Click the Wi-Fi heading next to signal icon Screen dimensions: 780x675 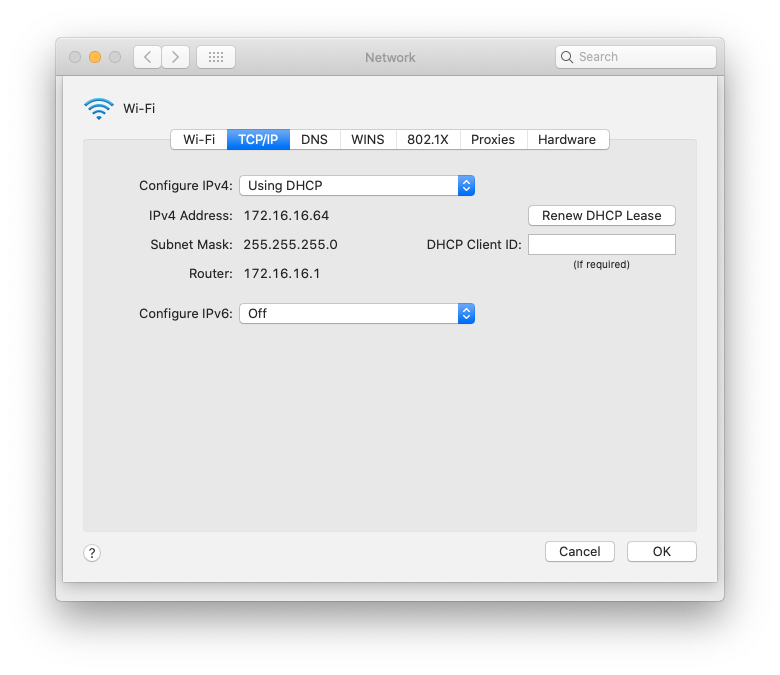(x=139, y=108)
